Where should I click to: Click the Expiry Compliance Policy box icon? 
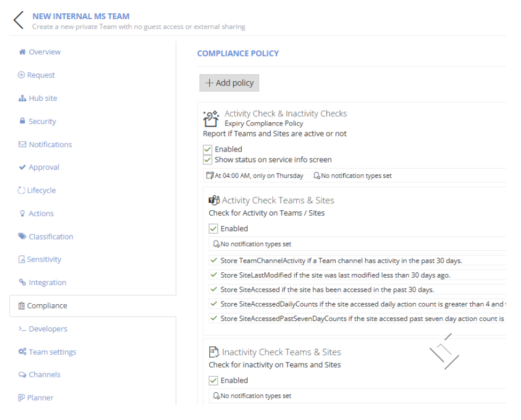211,118
